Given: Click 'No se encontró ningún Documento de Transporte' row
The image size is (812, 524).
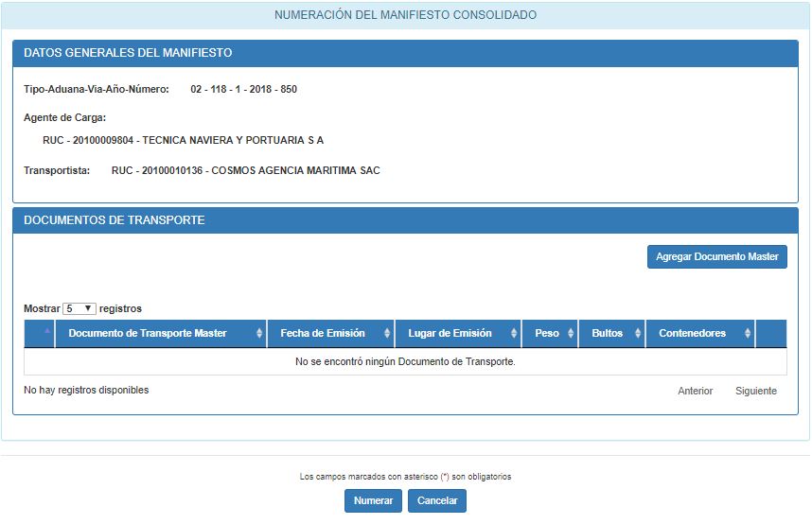Looking at the screenshot, I should pos(405,361).
